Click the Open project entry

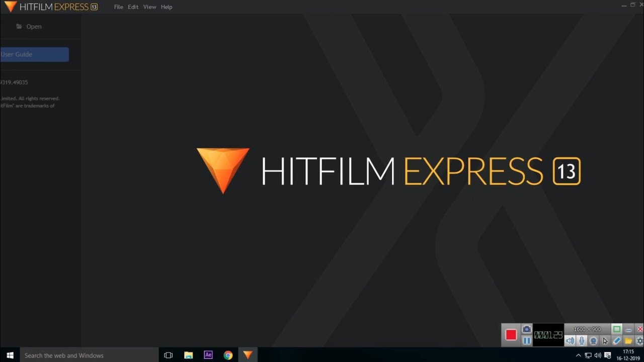29,27
